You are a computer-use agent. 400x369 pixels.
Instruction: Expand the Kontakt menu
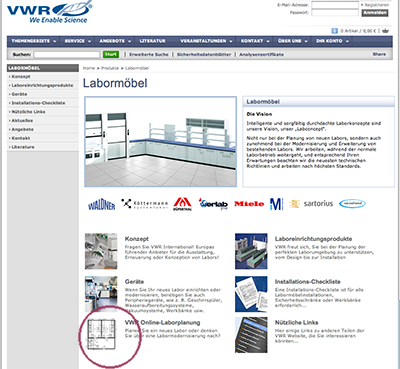pos(255,41)
